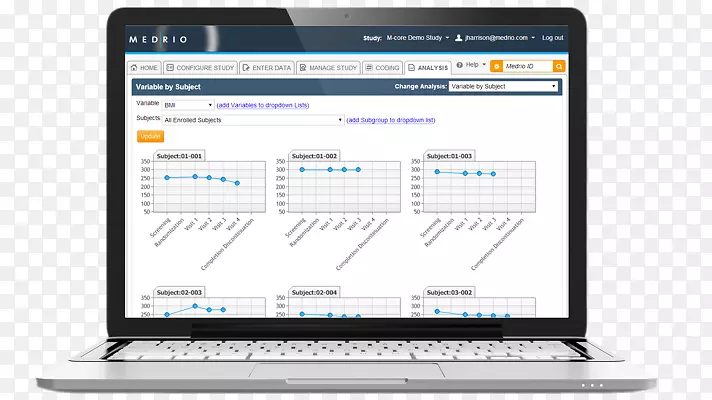
Task: Switch to the CONFIGURE STUDY tab
Action: click(200, 68)
